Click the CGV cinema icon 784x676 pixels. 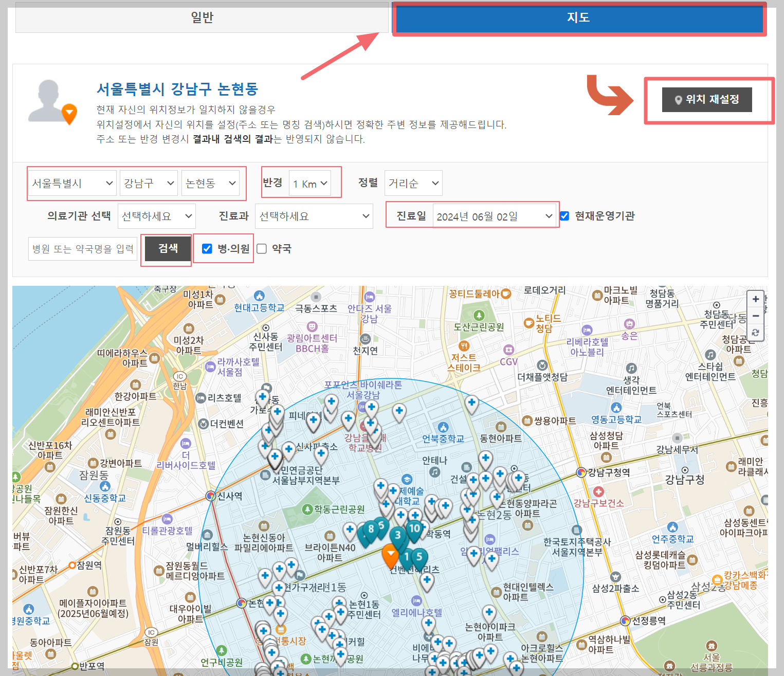[508, 350]
